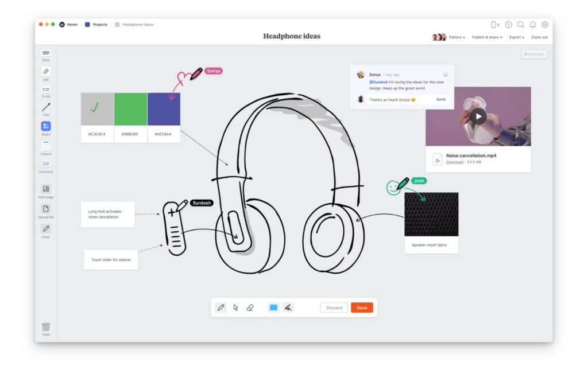Select the purple #4C54A4 swatch
Image resolution: width=588 pixels, height=366 pixels.
164,109
